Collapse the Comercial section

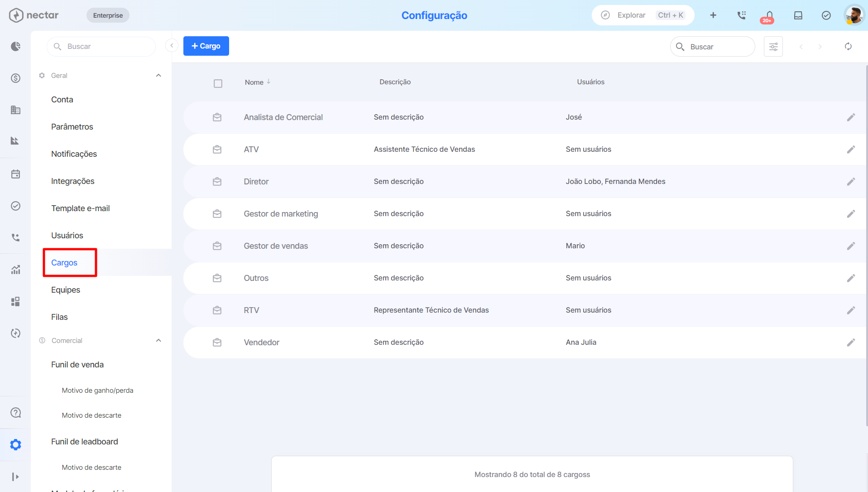pyautogui.click(x=158, y=341)
